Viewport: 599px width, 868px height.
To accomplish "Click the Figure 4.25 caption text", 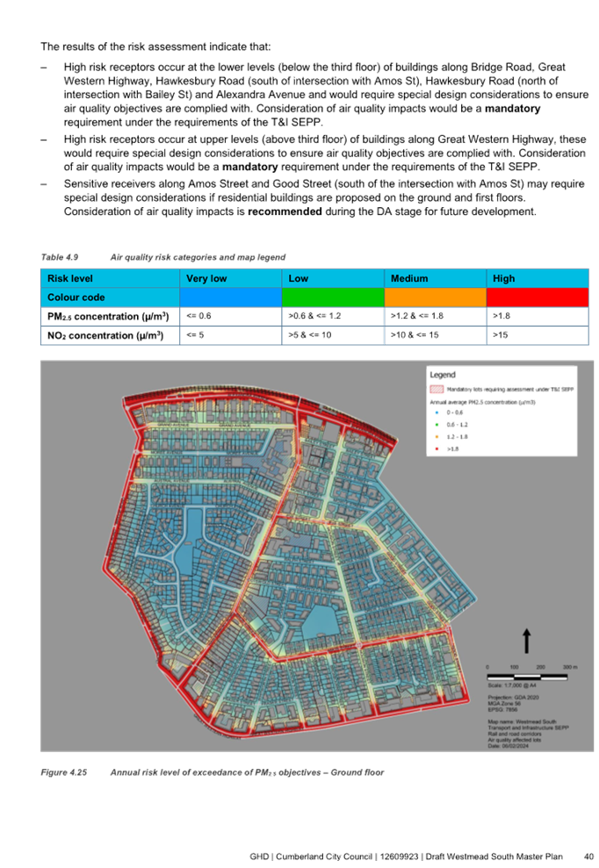I will (x=213, y=772).
